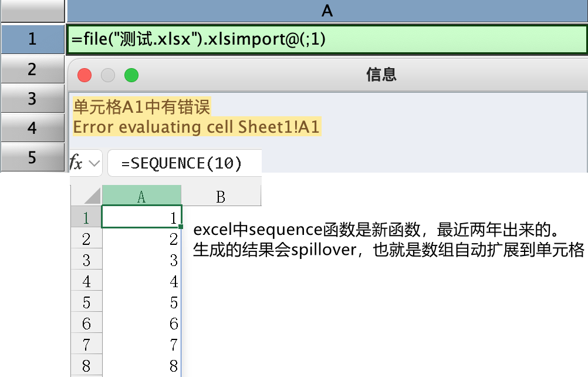Click the fx insert function icon
Viewport: 588px width, 377px height.
[x=76, y=163]
